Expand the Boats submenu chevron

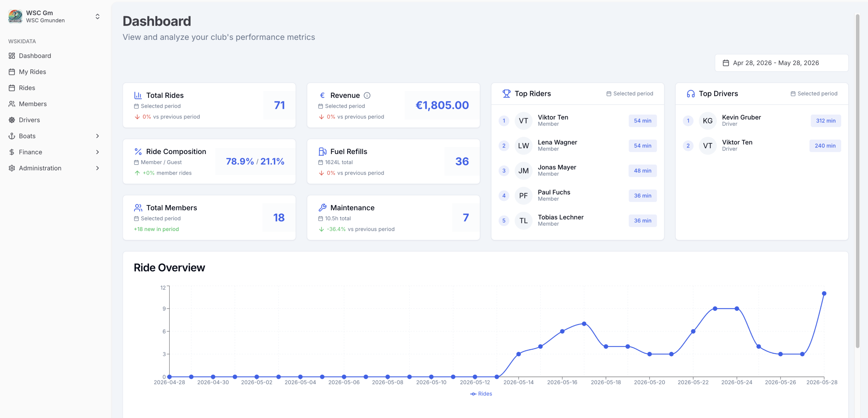tap(98, 136)
